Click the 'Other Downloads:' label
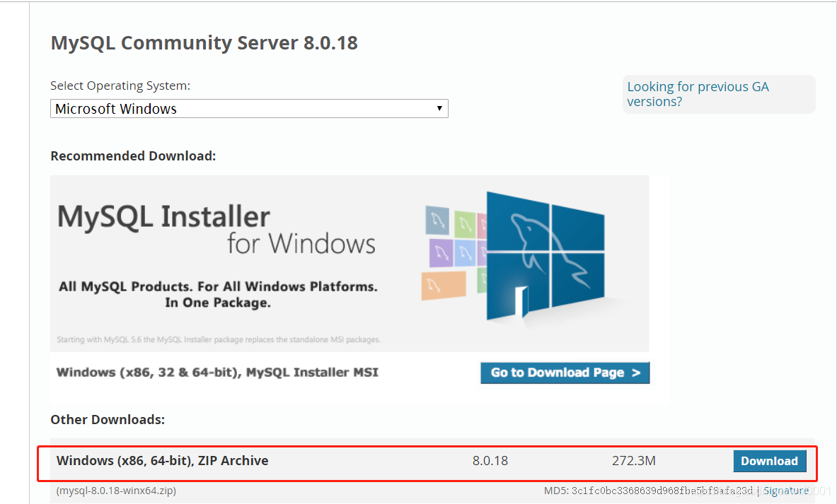This screenshot has width=837, height=504. point(108,420)
